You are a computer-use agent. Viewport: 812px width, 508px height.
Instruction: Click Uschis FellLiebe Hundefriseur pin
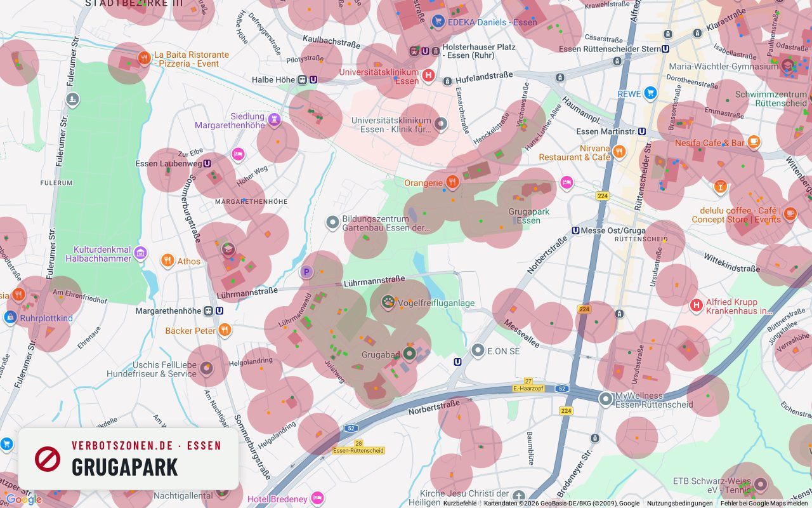click(x=206, y=368)
